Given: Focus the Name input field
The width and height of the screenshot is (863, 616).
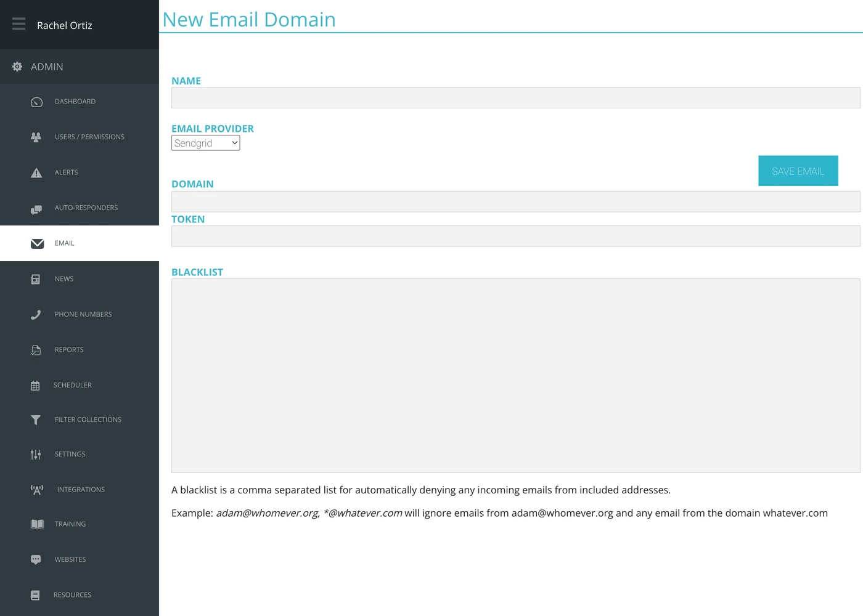Looking at the screenshot, I should 515,98.
